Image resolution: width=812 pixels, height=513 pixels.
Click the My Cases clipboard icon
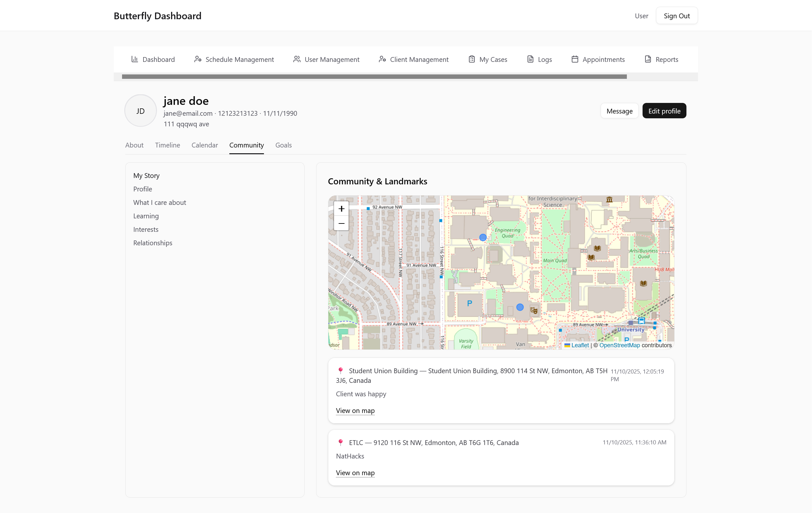[x=472, y=59]
